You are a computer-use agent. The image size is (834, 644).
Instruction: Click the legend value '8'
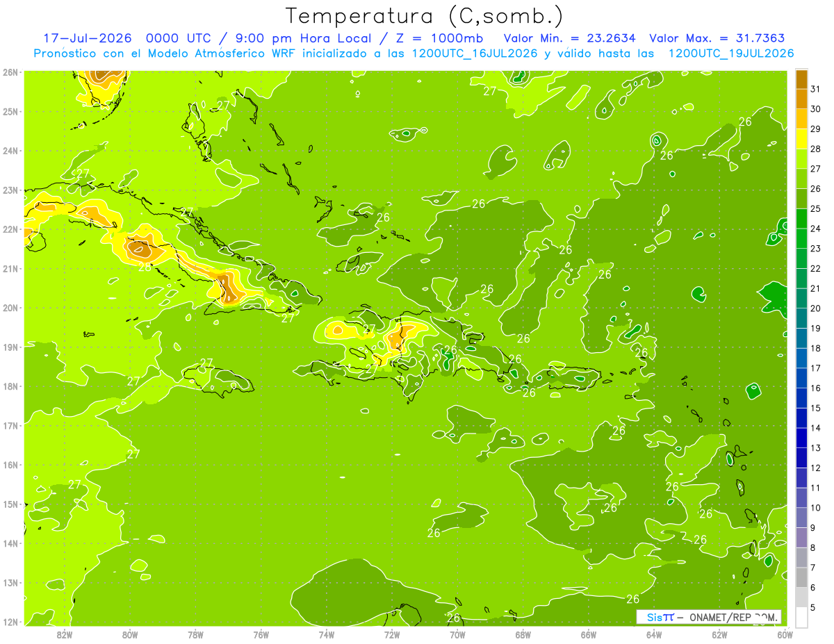coord(814,547)
